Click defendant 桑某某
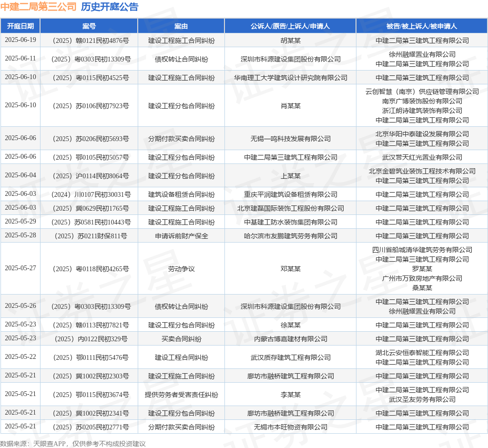Screen dimensions: 488x448 click(x=422, y=288)
